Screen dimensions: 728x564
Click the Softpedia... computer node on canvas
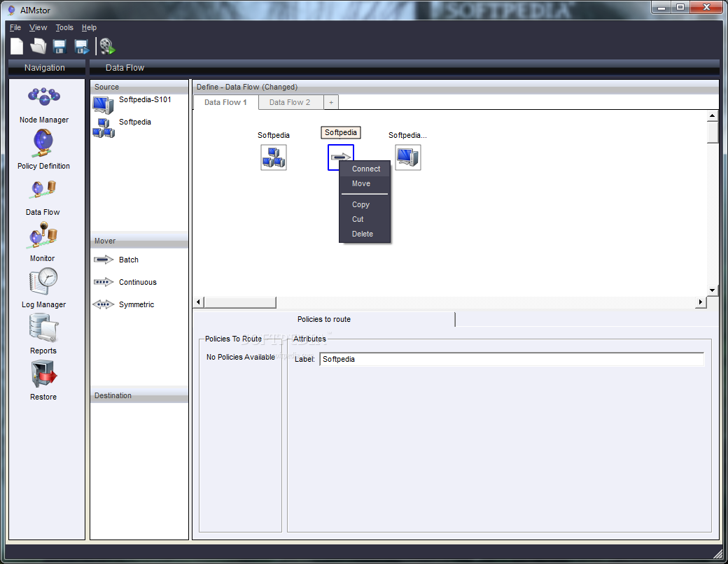click(x=408, y=157)
